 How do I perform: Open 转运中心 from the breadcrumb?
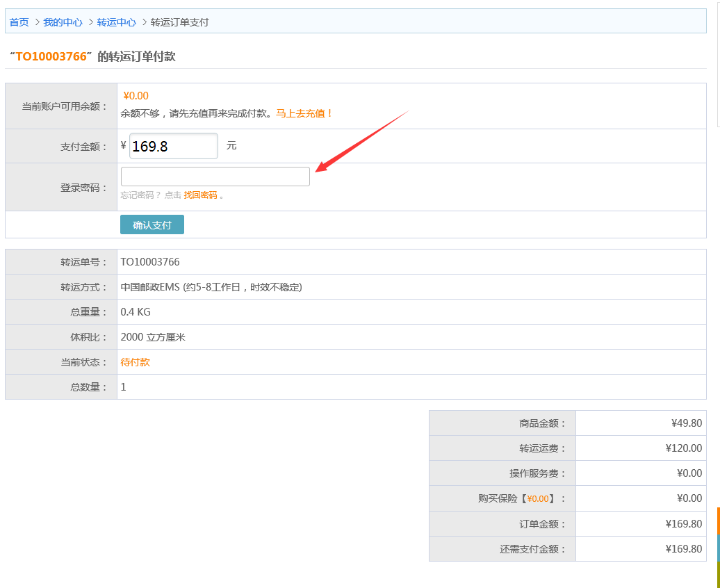tap(116, 22)
